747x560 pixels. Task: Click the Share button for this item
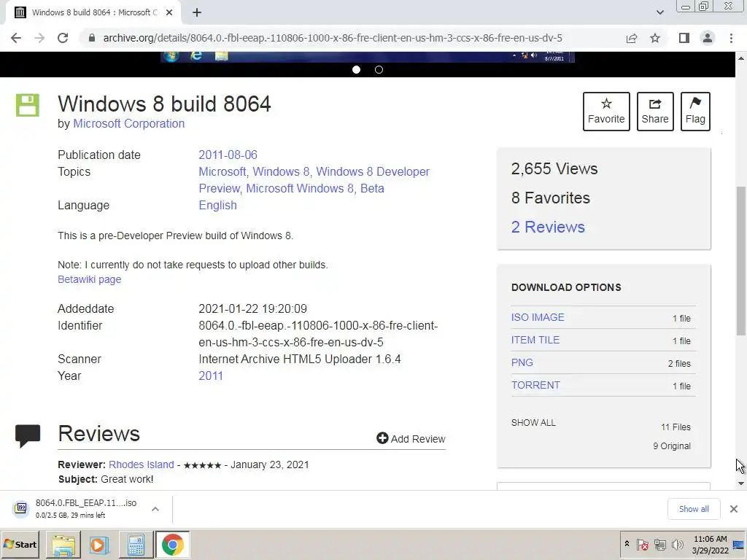(655, 112)
